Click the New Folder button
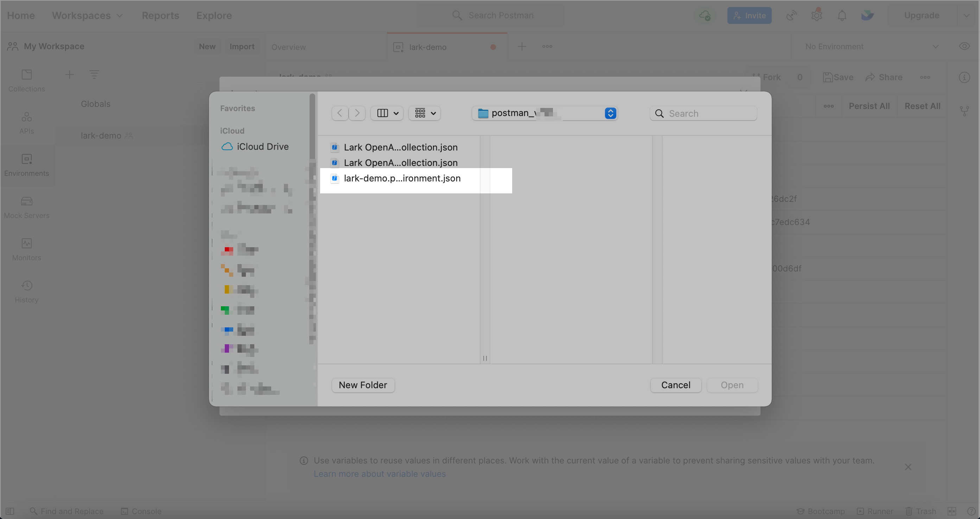Screen dimensions: 980x519 point(363,385)
